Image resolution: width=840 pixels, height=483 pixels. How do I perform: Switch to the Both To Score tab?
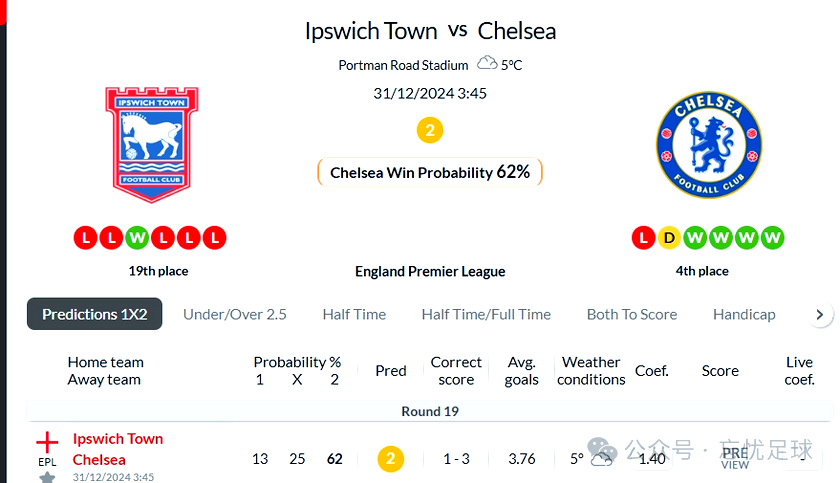632,314
